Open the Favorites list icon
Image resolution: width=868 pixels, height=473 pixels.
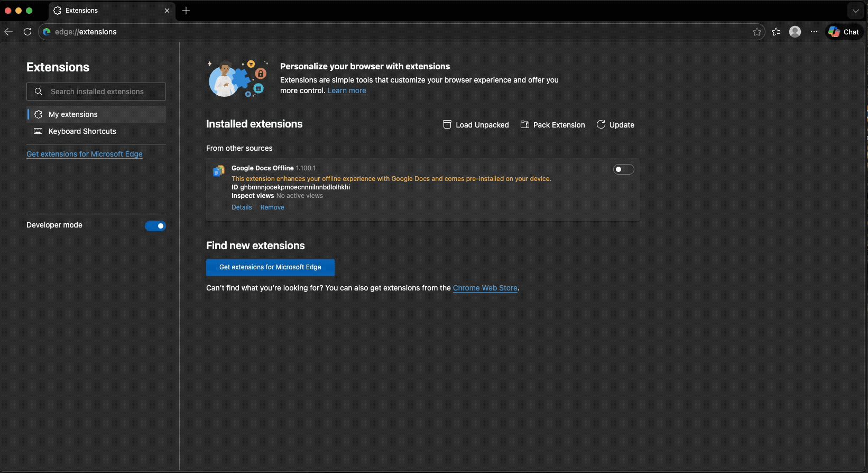pyautogui.click(x=776, y=32)
